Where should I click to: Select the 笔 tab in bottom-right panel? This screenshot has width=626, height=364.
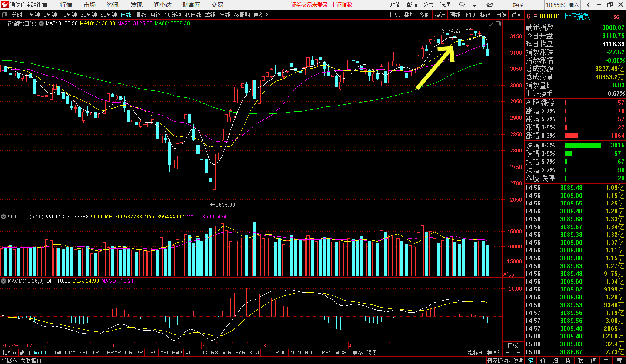pyautogui.click(x=531, y=361)
